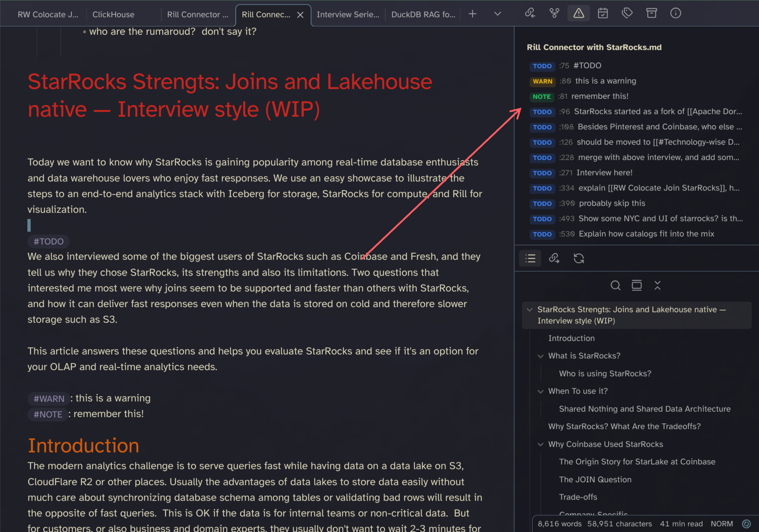
Task: Click the #WARN tag in the document
Action: [x=49, y=398]
